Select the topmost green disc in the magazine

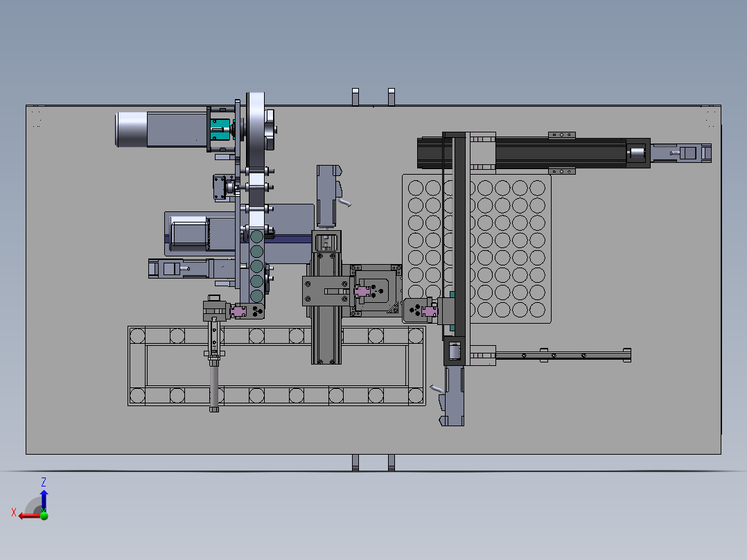[x=257, y=236]
